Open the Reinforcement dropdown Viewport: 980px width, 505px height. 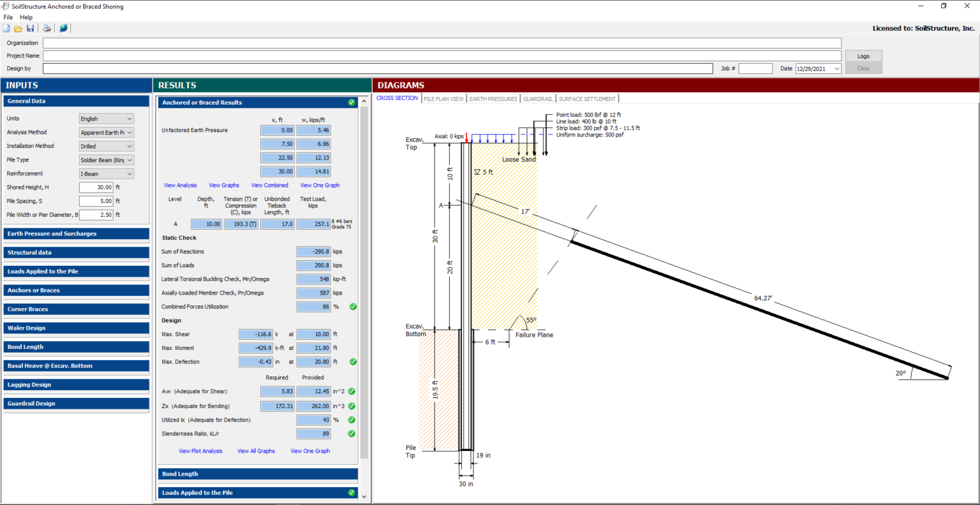107,173
